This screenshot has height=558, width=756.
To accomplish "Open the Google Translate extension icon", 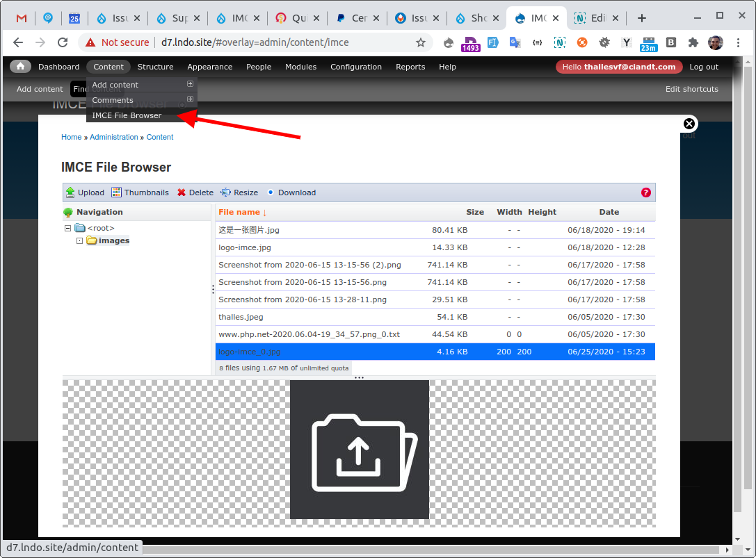I will point(515,42).
